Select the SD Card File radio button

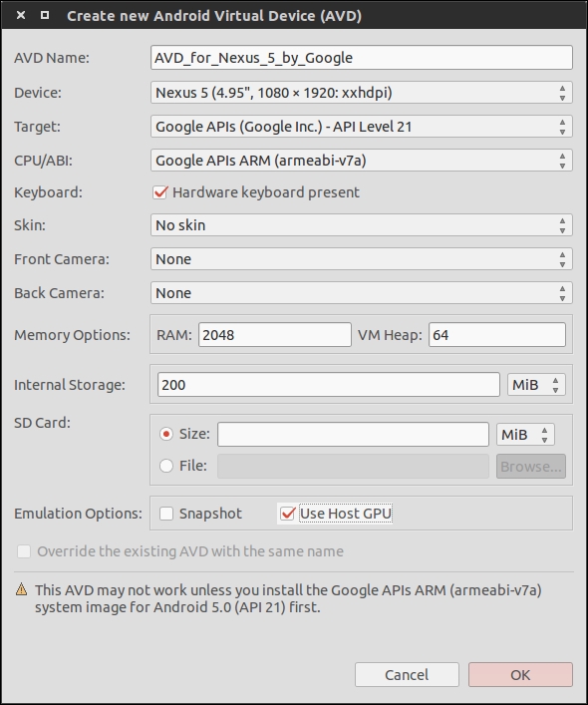(166, 466)
